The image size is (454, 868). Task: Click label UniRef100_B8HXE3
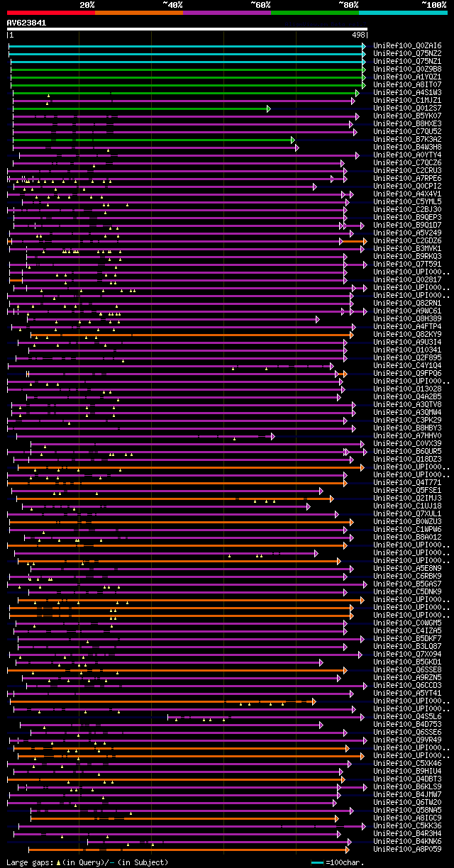click(407, 123)
